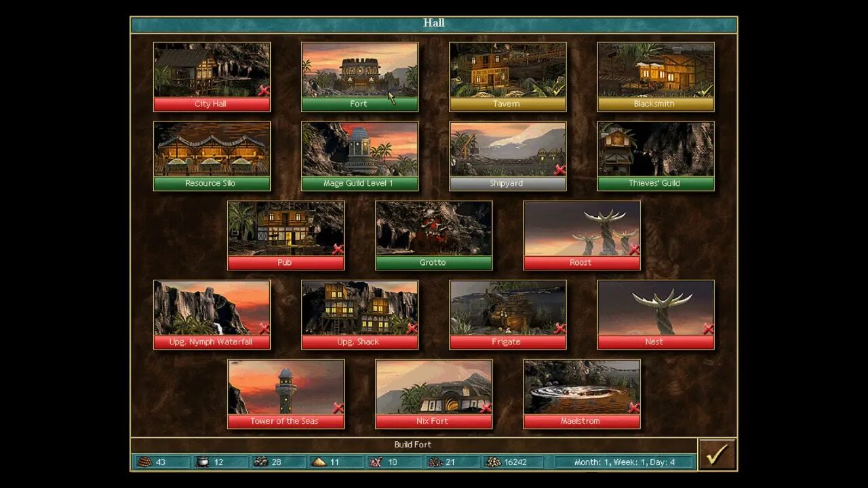Open the Pub building card
Image resolution: width=868 pixels, height=488 pixels.
coord(285,235)
